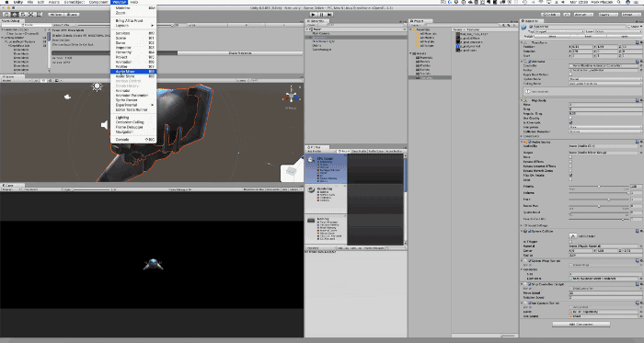The image size is (644, 343).
Task: Select the Rotate tool in the toolbar
Action: pyautogui.click(x=23, y=15)
